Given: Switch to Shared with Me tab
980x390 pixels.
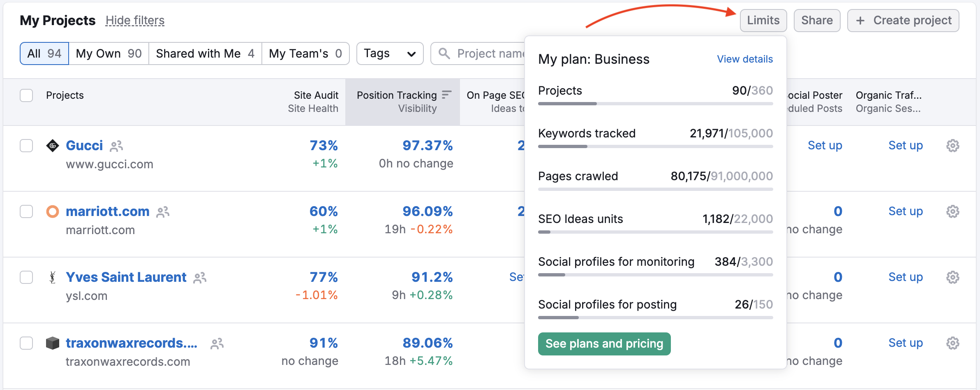Looking at the screenshot, I should coord(205,53).
